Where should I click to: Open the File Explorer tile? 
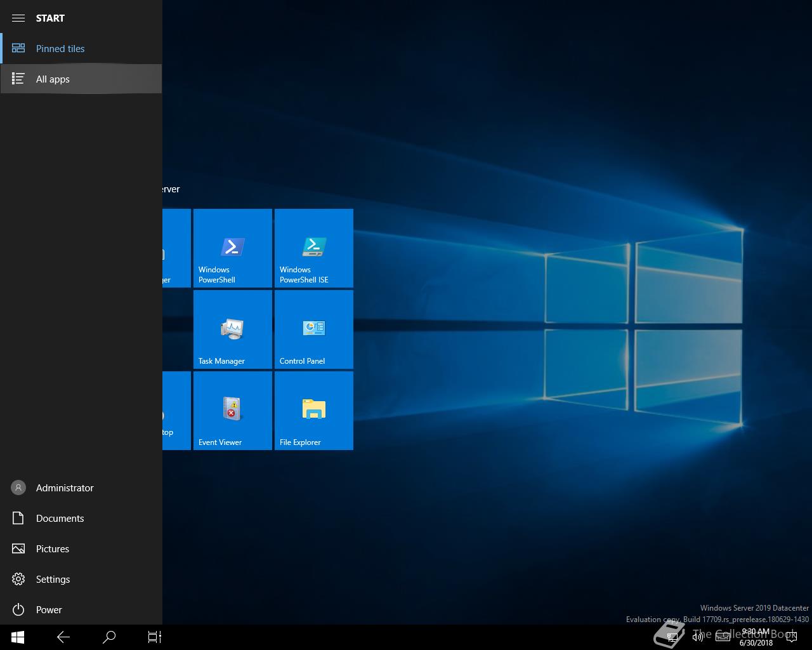pyautogui.click(x=314, y=411)
